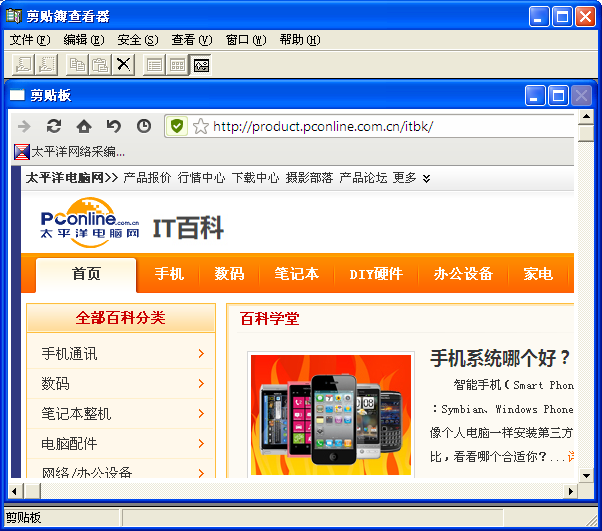The width and height of the screenshot is (602, 531).
Task: Select the 笔记本 navigation tab
Action: (x=296, y=274)
